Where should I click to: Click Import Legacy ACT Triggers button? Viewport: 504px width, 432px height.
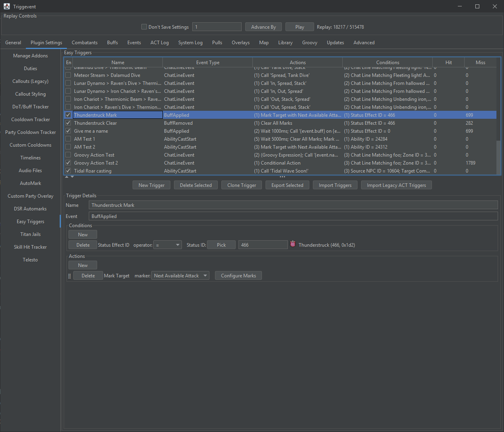397,185
